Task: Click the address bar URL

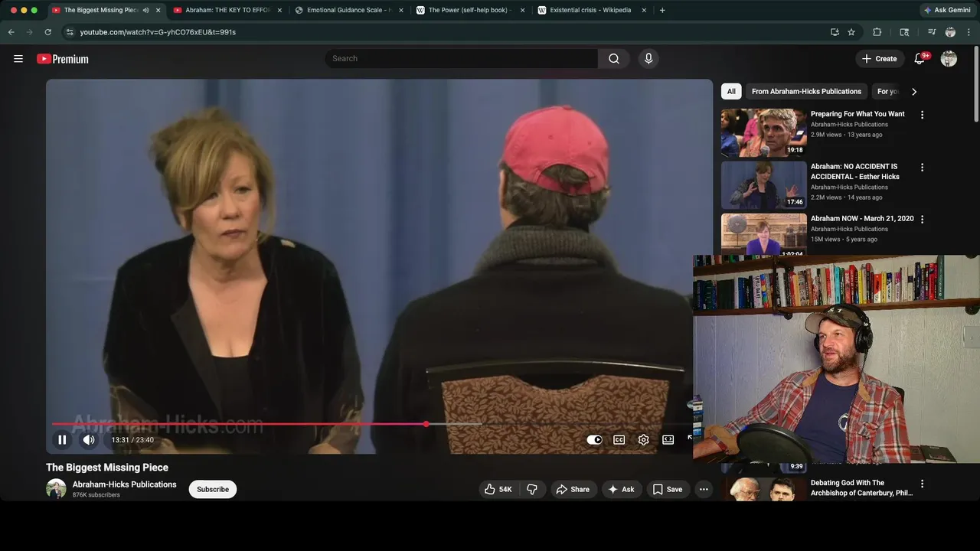Action: coord(158,32)
